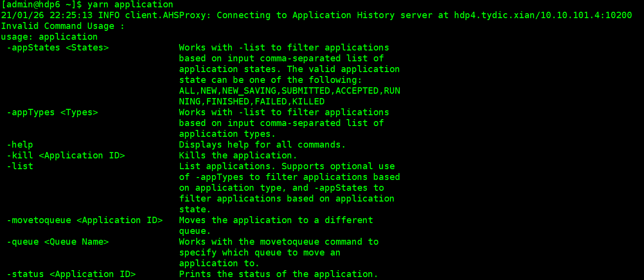Image resolution: width=644 pixels, height=280 pixels.
Task: Click the line "specify which queue to move an"
Action: [260, 253]
